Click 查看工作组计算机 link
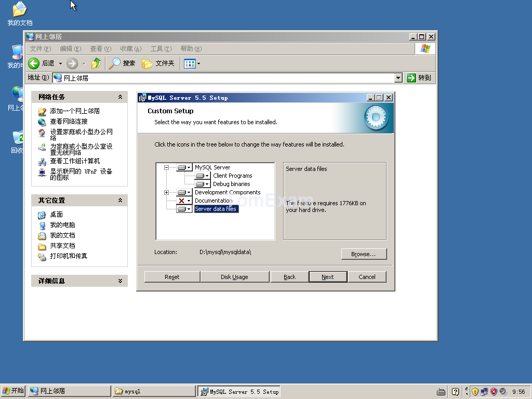The image size is (532, 399). (x=75, y=161)
